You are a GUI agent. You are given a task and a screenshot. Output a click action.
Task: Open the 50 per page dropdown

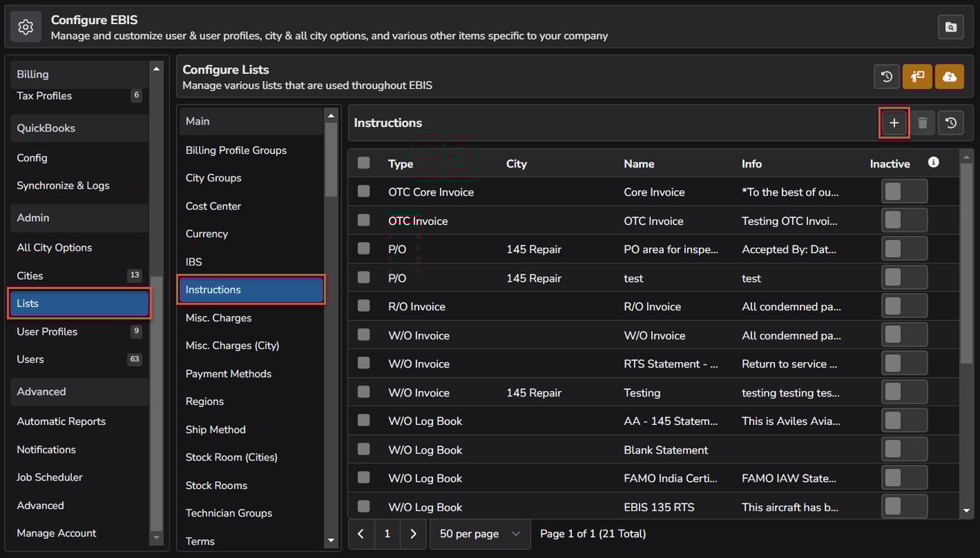point(479,534)
